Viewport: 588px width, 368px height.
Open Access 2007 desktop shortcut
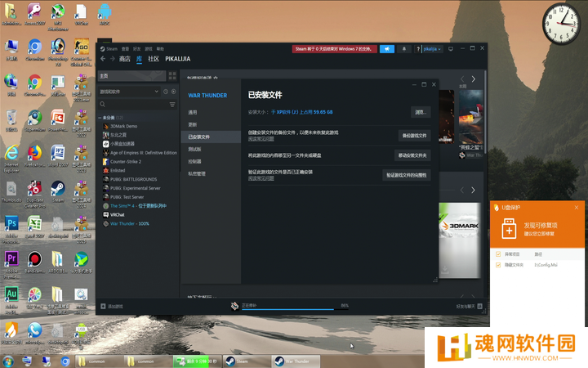point(34,15)
